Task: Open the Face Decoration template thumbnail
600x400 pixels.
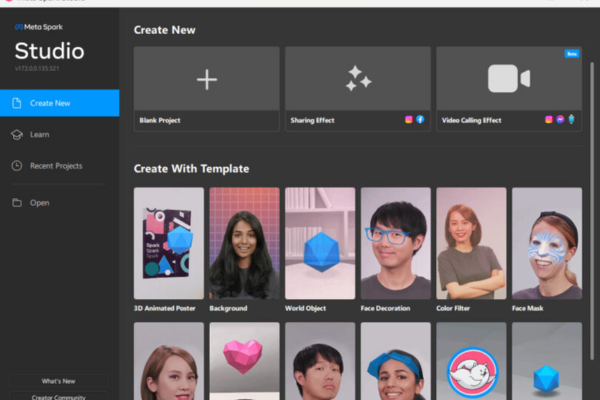Action: click(x=396, y=243)
